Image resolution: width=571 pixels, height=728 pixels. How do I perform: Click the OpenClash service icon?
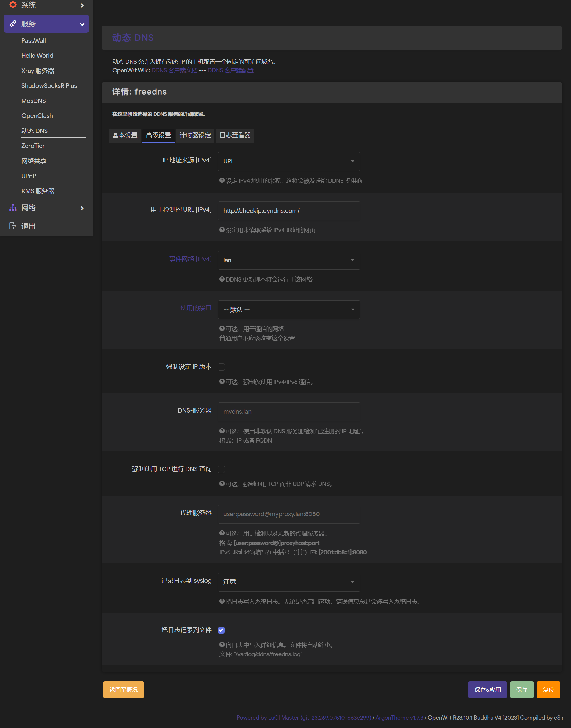37,115
